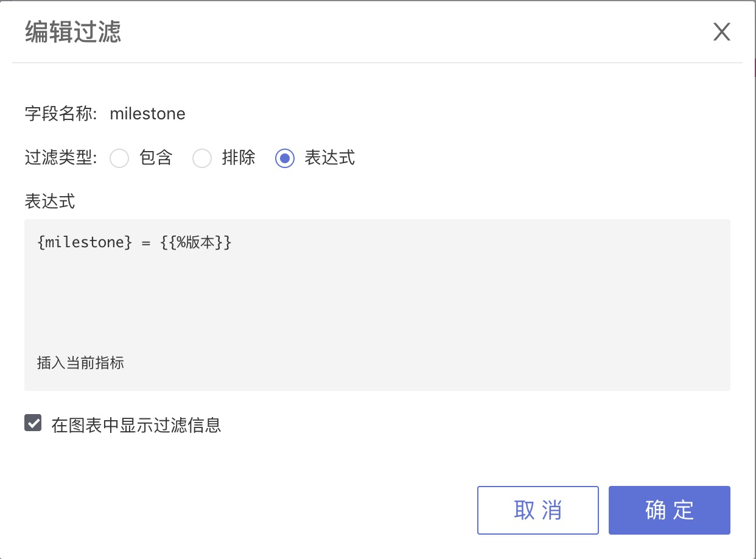The height and width of the screenshot is (559, 756).
Task: Close the 编辑过滤 dialog with X
Action: pos(721,32)
